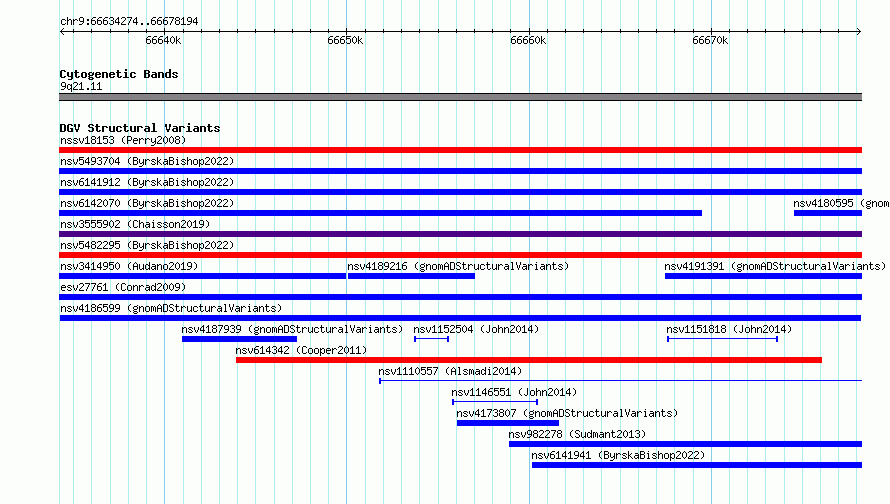Select nsv4187939 (gnomADStructuralVariants) label
Screen dimensions: 890x504
coord(292,329)
